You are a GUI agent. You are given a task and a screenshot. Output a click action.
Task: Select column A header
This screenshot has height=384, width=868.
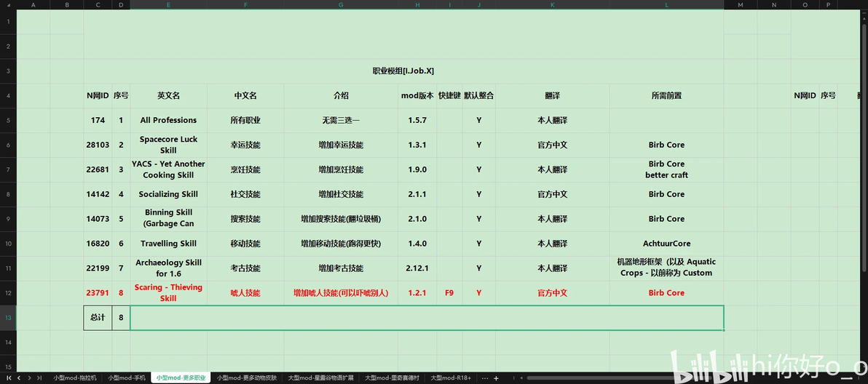point(33,4)
